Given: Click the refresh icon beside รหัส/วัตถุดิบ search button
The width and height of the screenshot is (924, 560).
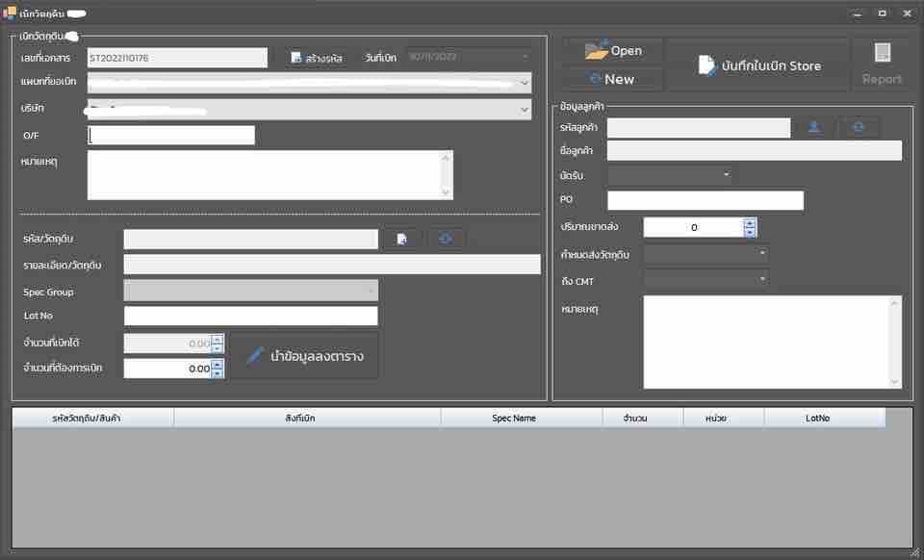Looking at the screenshot, I should (446, 239).
